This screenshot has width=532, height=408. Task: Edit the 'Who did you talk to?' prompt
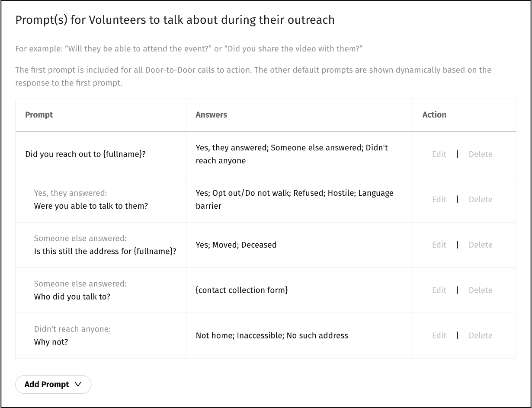click(439, 290)
